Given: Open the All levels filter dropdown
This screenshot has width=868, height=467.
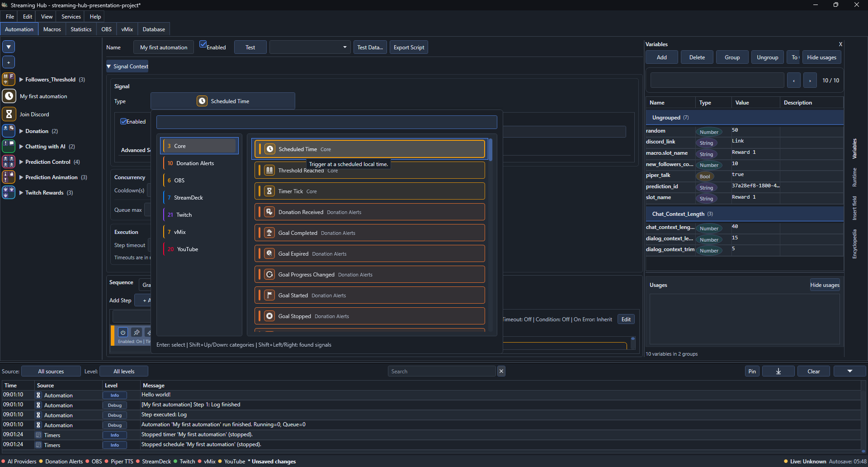Looking at the screenshot, I should pyautogui.click(x=124, y=371).
